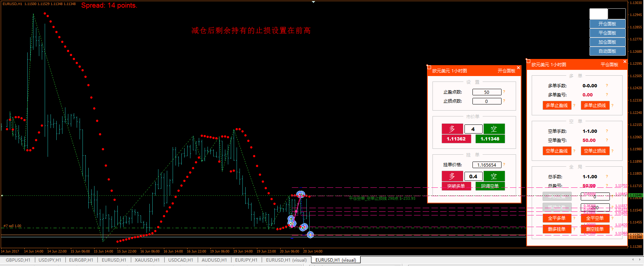
Task: Set 多单止盈线 take-profit line
Action: tap(557, 106)
